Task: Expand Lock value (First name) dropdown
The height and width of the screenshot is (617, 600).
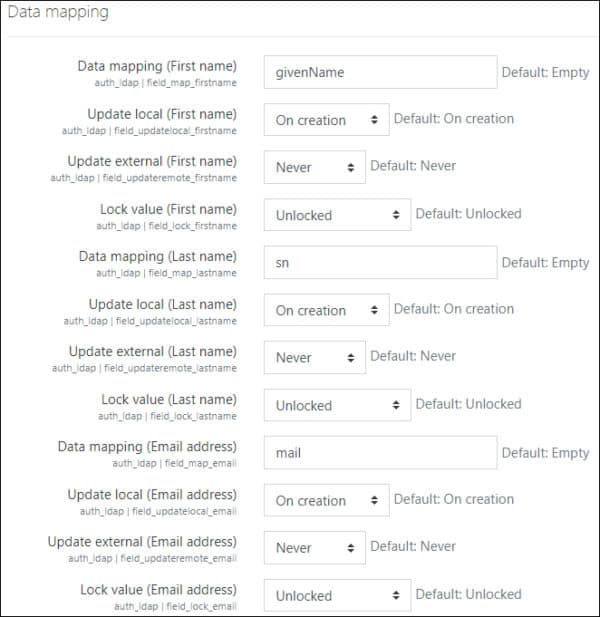Action: (x=337, y=215)
